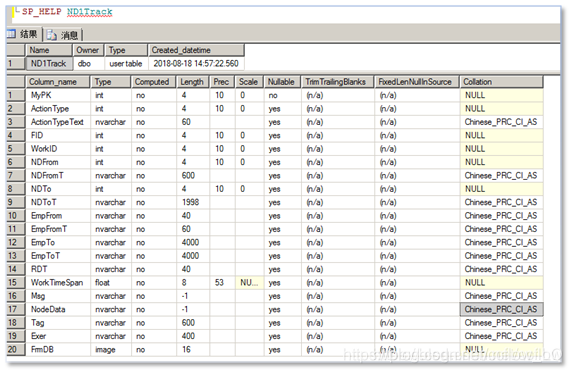The height and width of the screenshot is (373, 572).
Task: Open the 消息 messages tab
Action: point(63,35)
